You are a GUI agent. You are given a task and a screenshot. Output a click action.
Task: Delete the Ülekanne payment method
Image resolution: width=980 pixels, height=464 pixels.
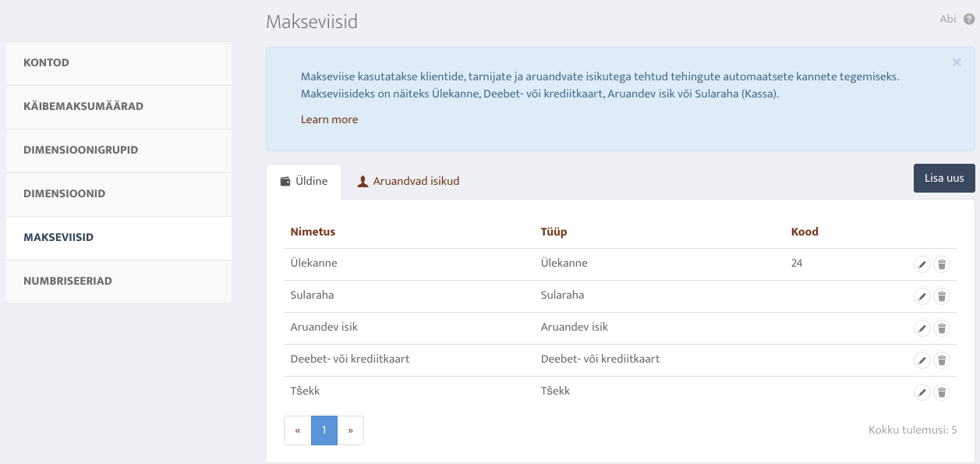click(942, 264)
